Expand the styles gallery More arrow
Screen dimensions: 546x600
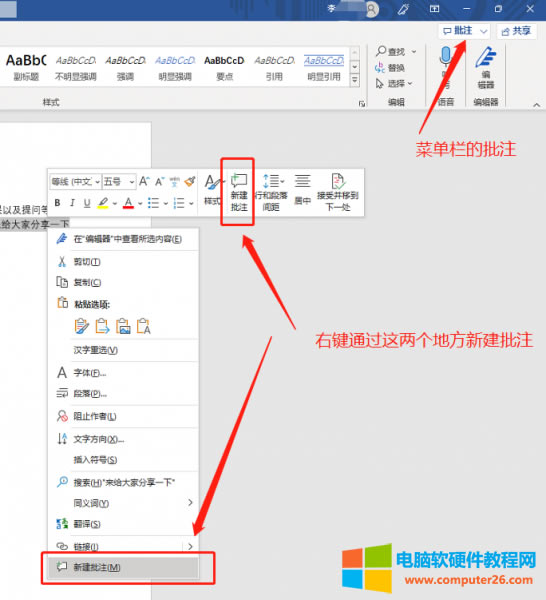[355, 80]
